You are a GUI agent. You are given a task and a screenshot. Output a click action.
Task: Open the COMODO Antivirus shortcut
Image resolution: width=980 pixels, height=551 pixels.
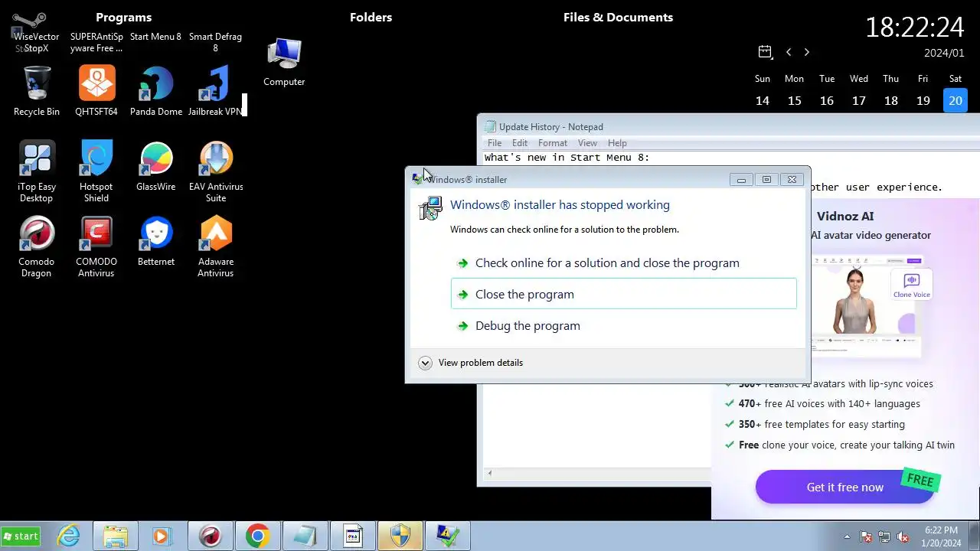pos(96,246)
